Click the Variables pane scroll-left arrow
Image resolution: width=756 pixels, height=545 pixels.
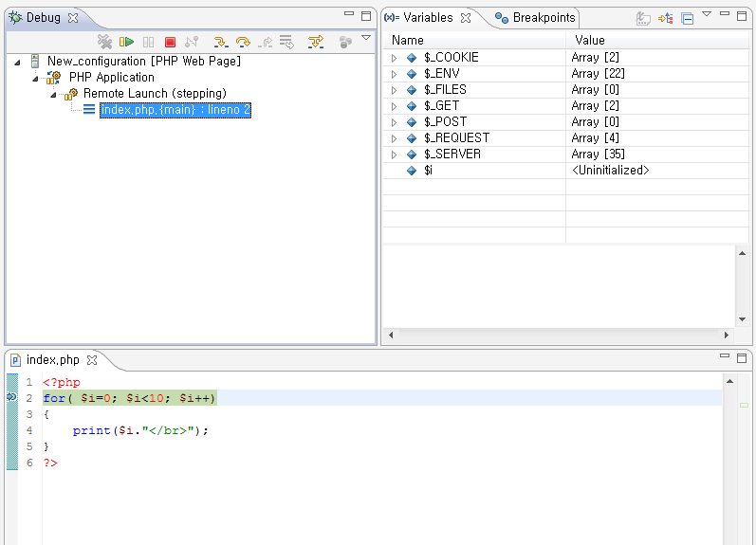coord(391,335)
